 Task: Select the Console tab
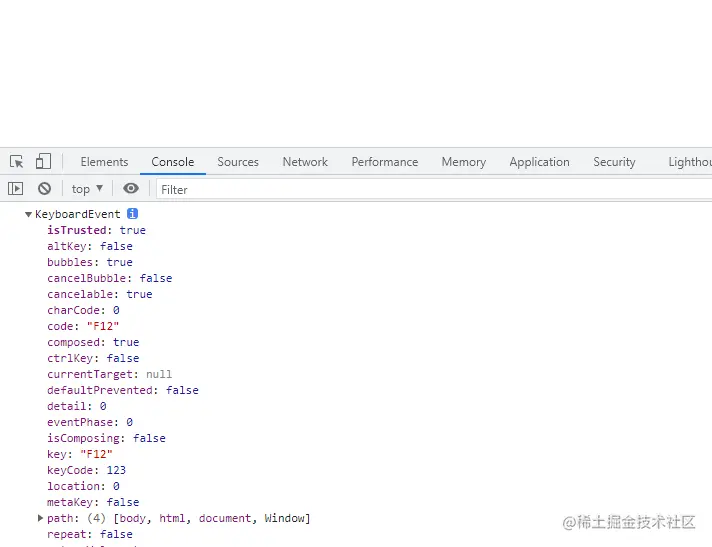click(x=173, y=162)
